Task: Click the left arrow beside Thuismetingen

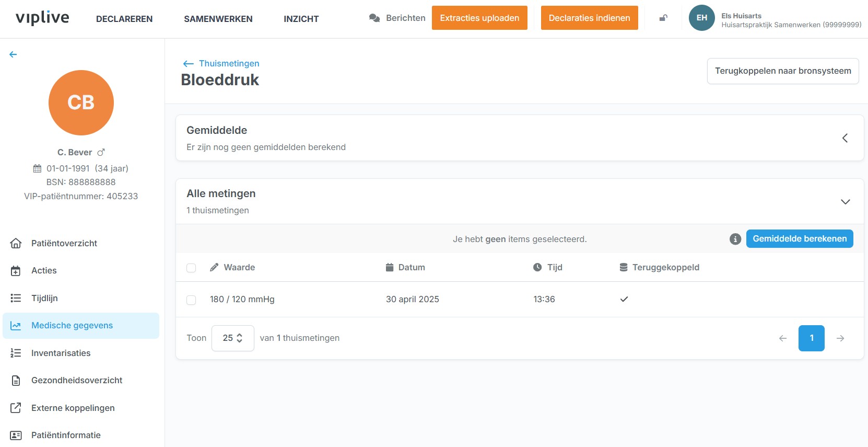Action: click(x=189, y=64)
